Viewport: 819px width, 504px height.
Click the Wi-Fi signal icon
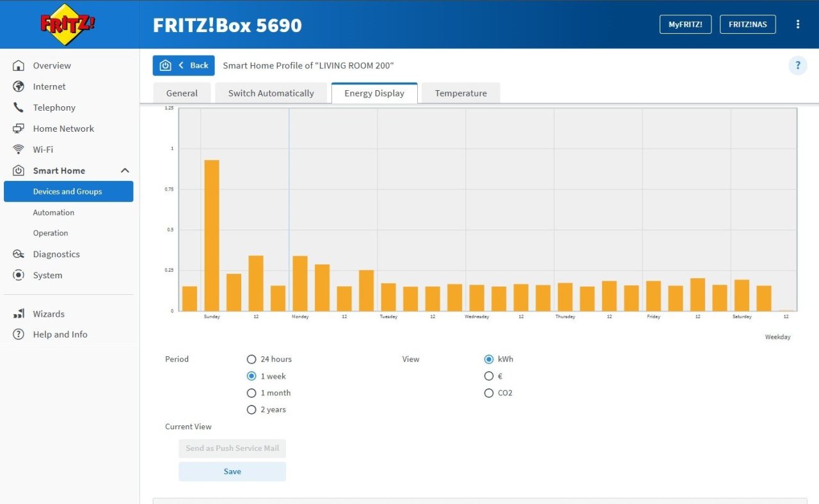pyautogui.click(x=19, y=150)
